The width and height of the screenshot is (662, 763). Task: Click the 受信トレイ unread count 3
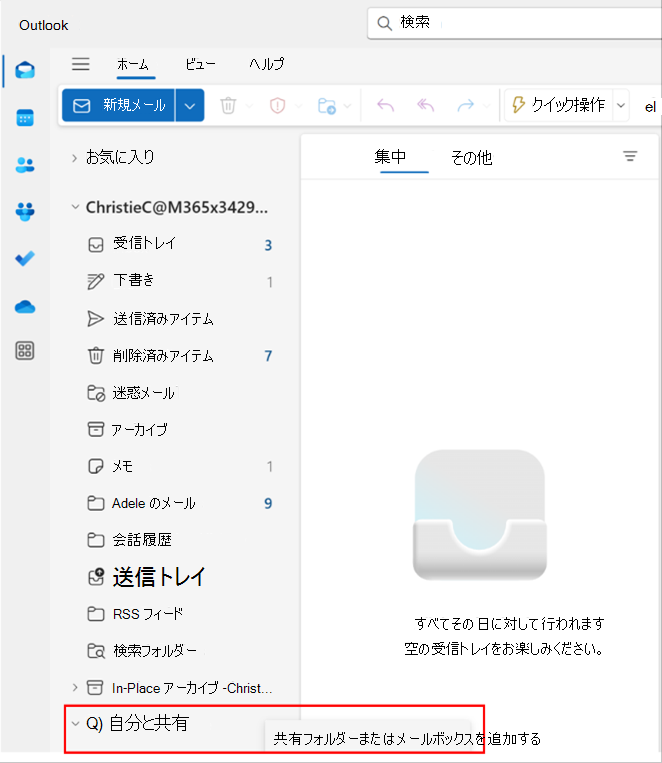268,245
